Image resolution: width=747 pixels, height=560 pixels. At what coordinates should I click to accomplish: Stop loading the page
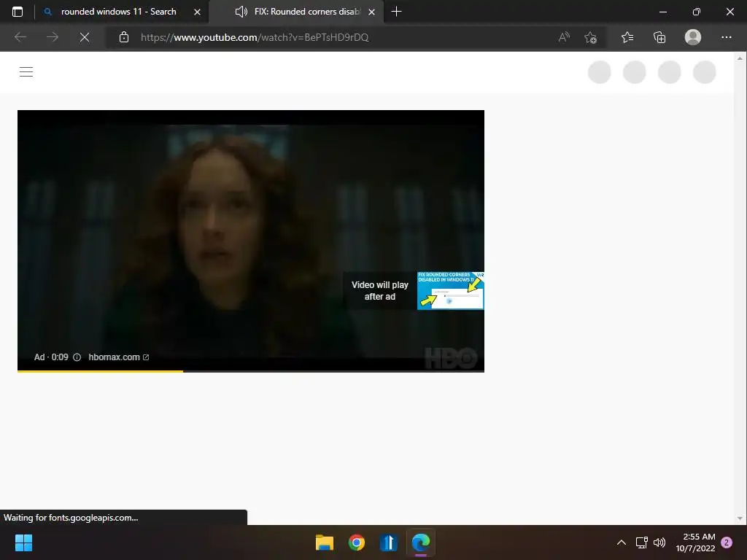[85, 37]
